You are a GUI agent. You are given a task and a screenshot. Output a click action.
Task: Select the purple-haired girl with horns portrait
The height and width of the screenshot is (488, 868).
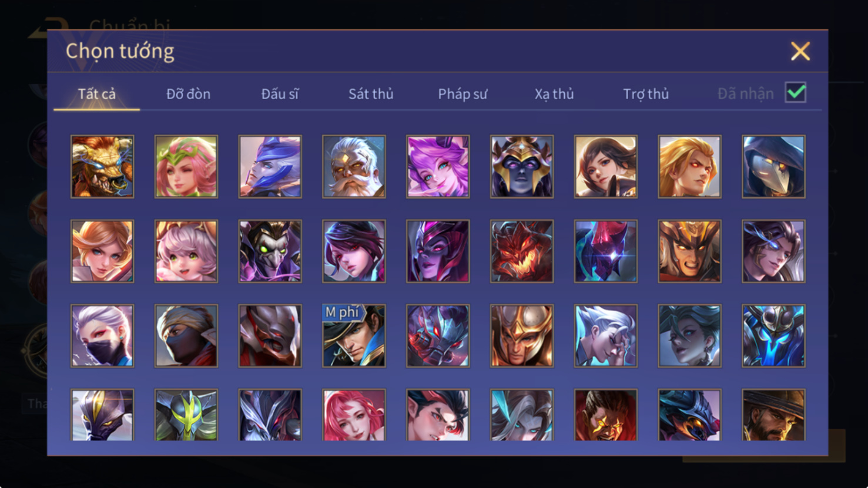(x=438, y=167)
